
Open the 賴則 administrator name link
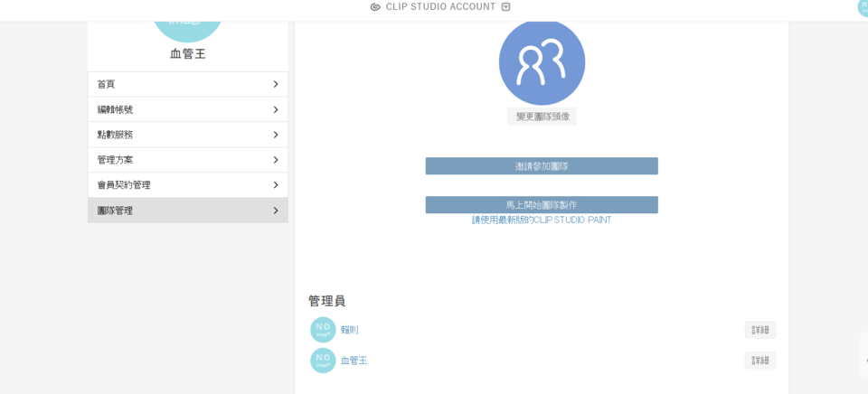point(349,330)
